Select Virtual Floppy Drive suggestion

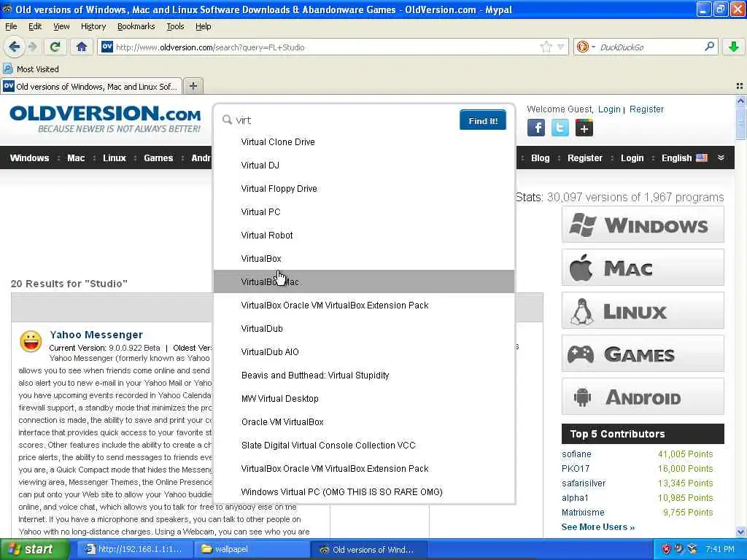[364, 189]
